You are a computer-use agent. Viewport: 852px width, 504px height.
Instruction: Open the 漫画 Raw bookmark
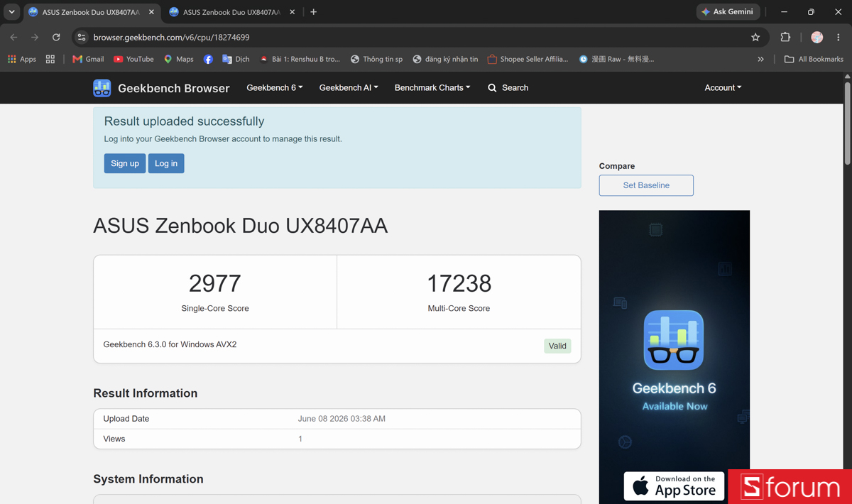[616, 59]
